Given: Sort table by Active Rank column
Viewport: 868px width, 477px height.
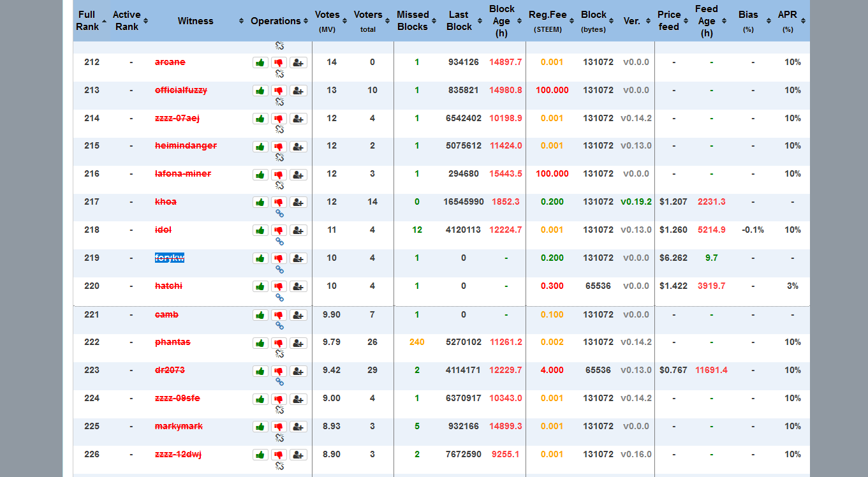Looking at the screenshot, I should 130,20.
